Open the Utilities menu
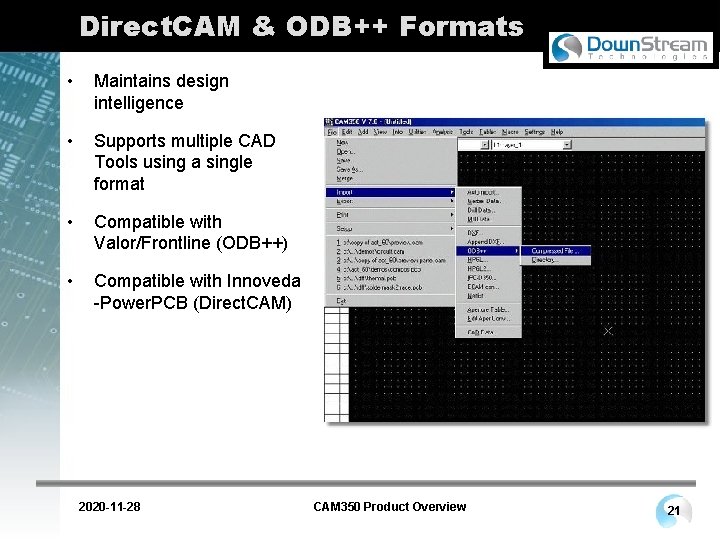The image size is (720, 540). tap(417, 132)
